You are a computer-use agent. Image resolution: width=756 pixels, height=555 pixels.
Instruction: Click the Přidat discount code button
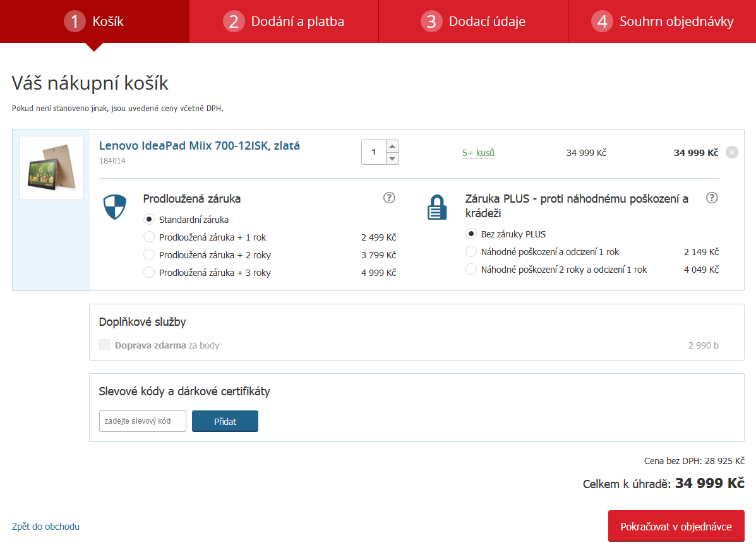coord(225,421)
